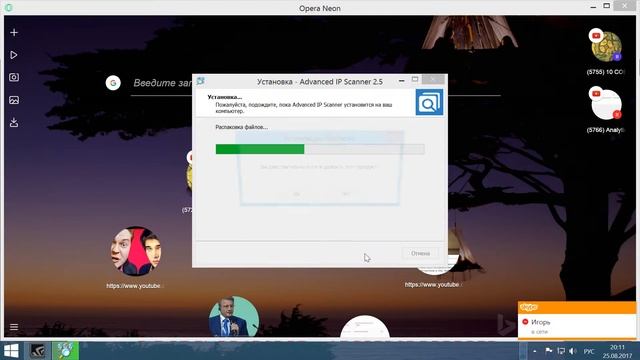
Task: Switch the РУС keyboard language indicator
Action: [589, 351]
